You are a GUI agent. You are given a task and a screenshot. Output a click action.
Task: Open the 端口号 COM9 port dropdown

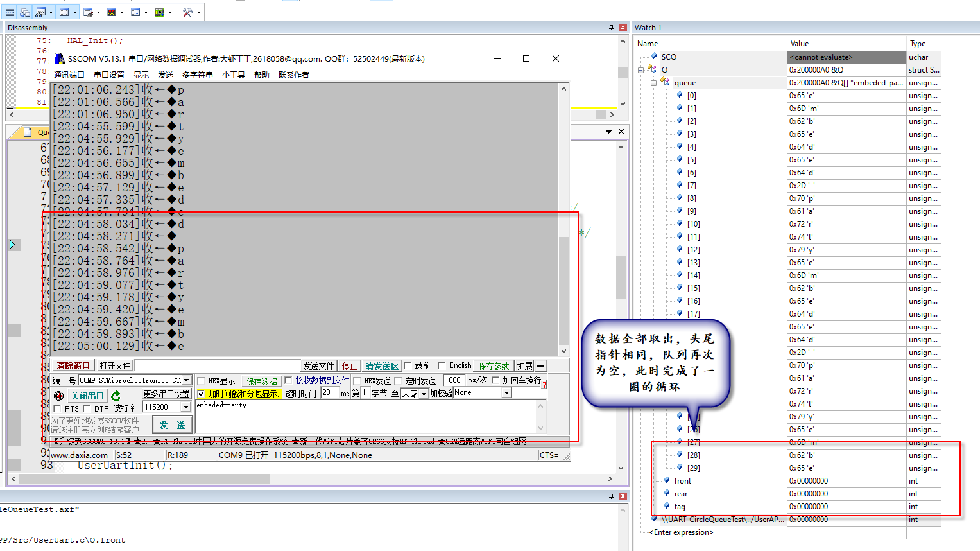coord(186,380)
